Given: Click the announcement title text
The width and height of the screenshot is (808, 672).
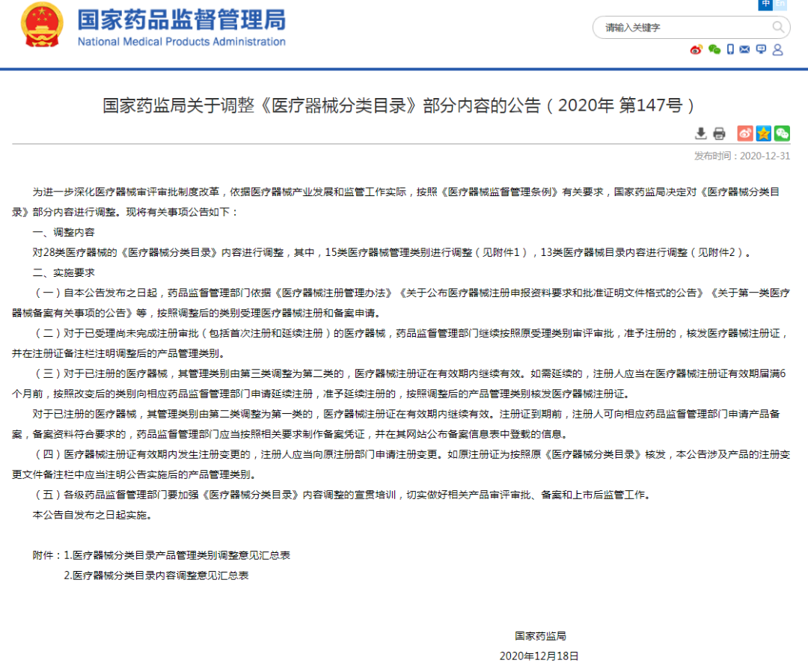Looking at the screenshot, I should (404, 106).
